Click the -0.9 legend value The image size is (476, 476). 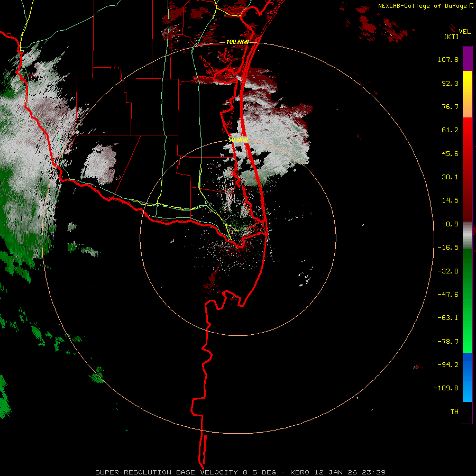[x=450, y=224]
